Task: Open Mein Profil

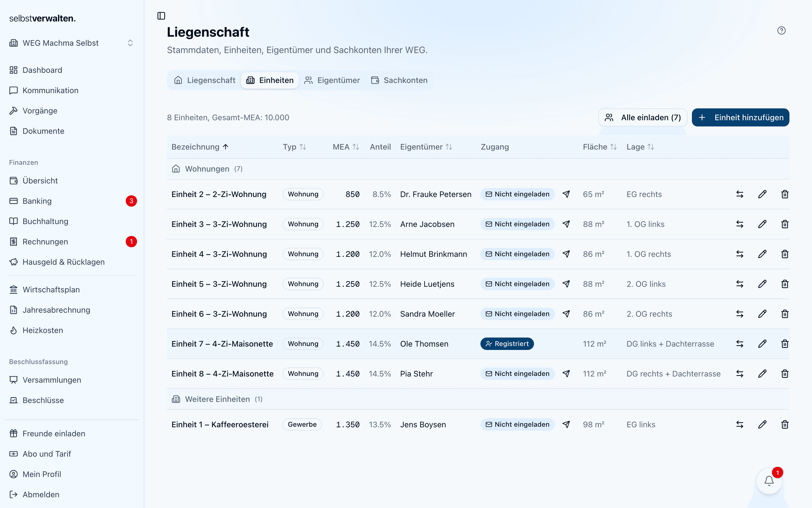Action: click(x=72, y=474)
